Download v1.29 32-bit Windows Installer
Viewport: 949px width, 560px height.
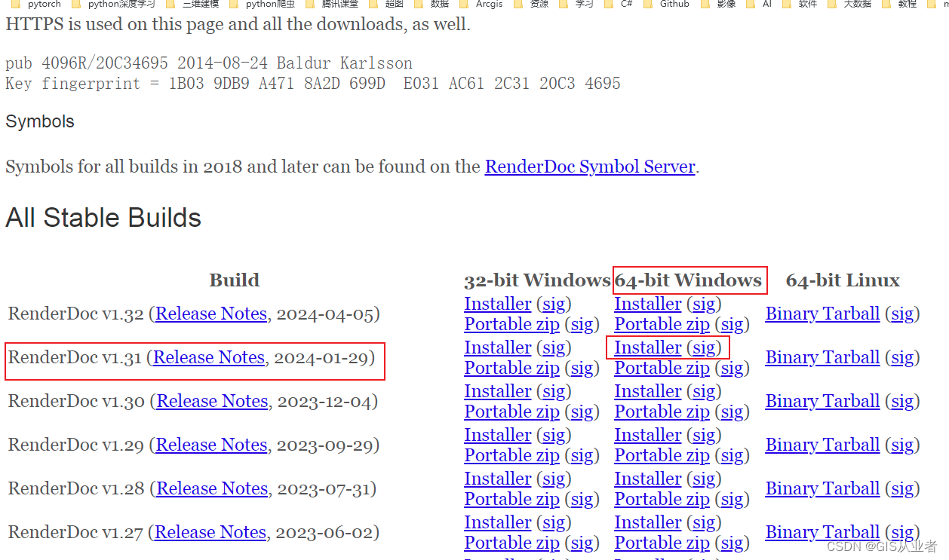(498, 435)
